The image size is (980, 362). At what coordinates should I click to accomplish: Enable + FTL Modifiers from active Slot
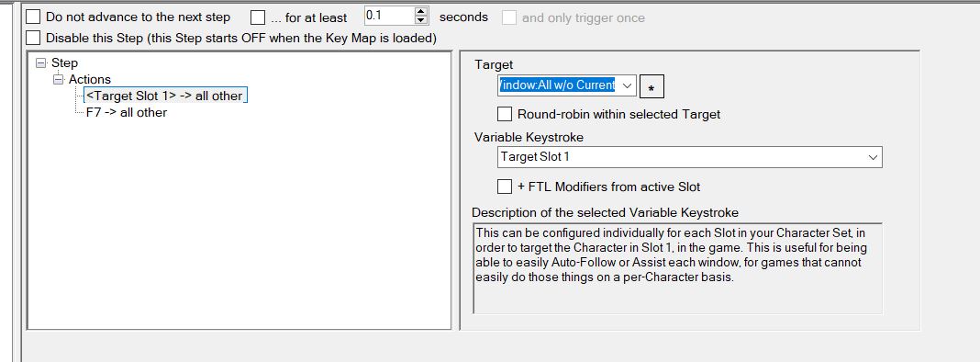[x=505, y=186]
